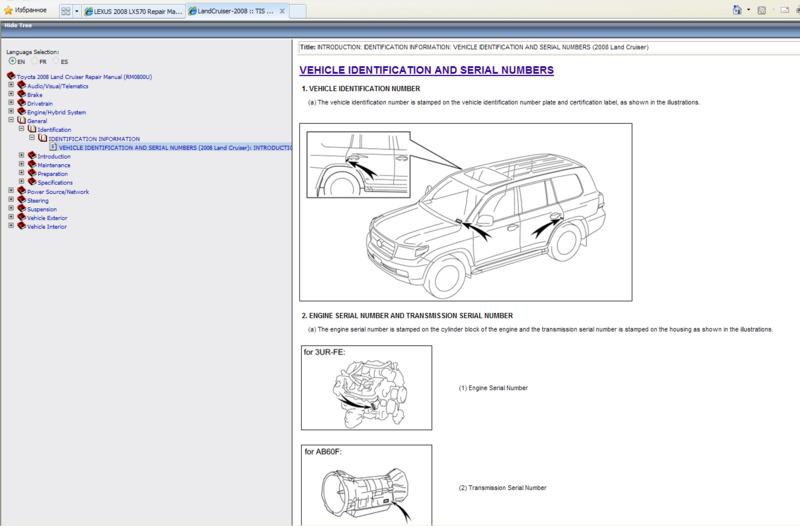Click the Steering book icon
800x526 pixels.
pyautogui.click(x=21, y=199)
